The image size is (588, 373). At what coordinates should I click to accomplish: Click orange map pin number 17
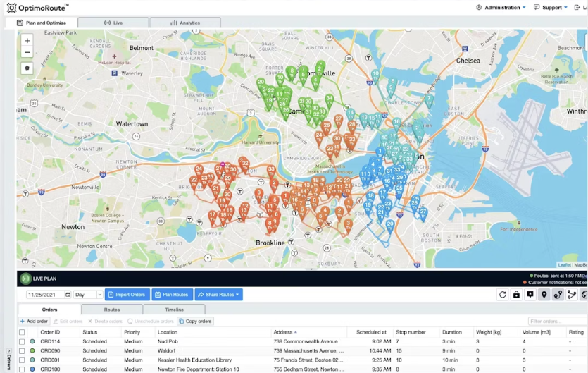pos(213,218)
